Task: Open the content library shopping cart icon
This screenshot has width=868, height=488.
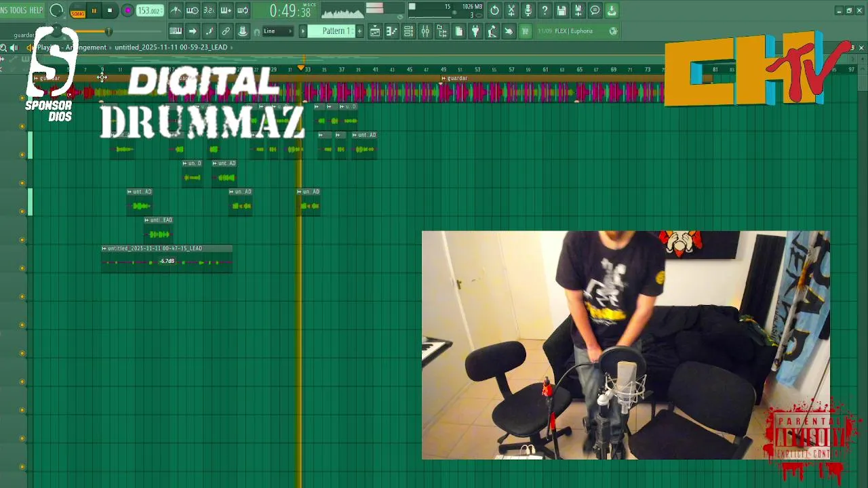Action: (525, 31)
